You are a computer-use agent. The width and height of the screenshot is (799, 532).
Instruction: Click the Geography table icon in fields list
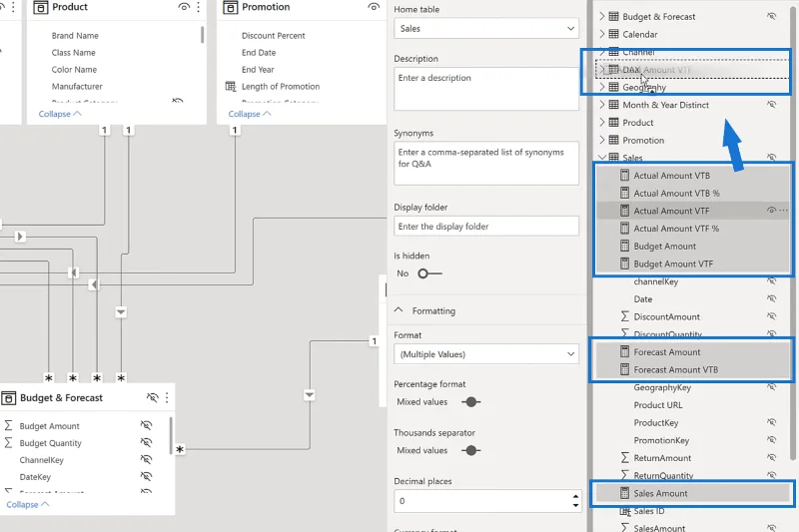point(614,87)
